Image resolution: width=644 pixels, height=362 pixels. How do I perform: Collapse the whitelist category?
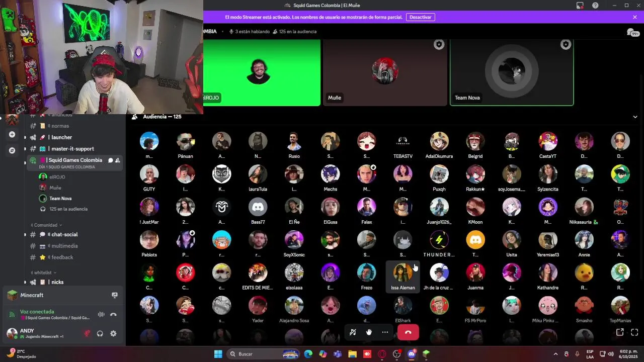[43, 273]
